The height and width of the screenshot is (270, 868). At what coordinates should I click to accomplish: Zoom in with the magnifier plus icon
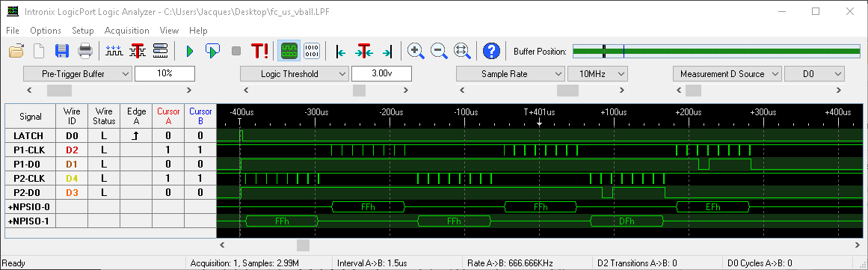[x=416, y=52]
